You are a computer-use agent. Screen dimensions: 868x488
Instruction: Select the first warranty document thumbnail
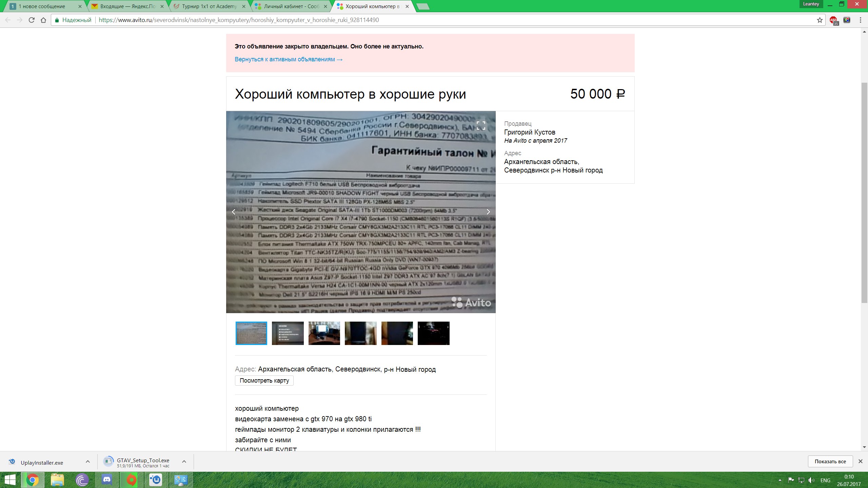point(251,333)
